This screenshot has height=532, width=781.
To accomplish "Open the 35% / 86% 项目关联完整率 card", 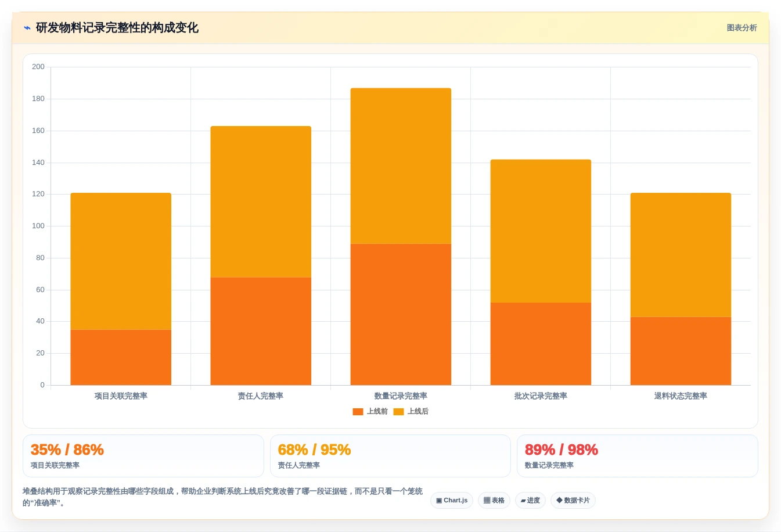I will click(x=143, y=456).
